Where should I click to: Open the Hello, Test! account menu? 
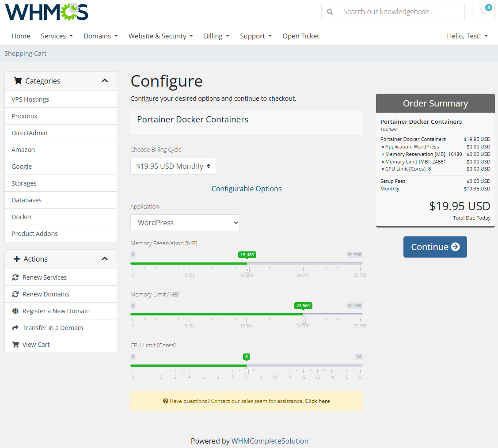(x=467, y=36)
